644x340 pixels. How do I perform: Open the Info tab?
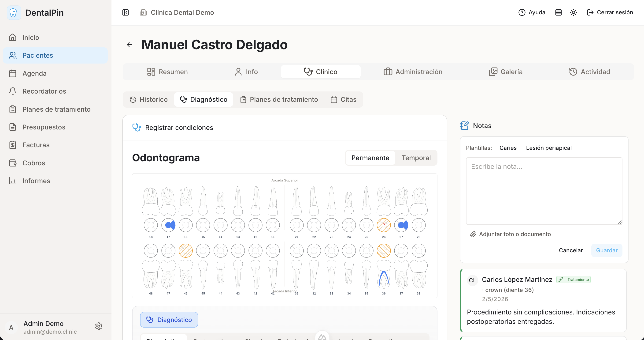point(246,72)
